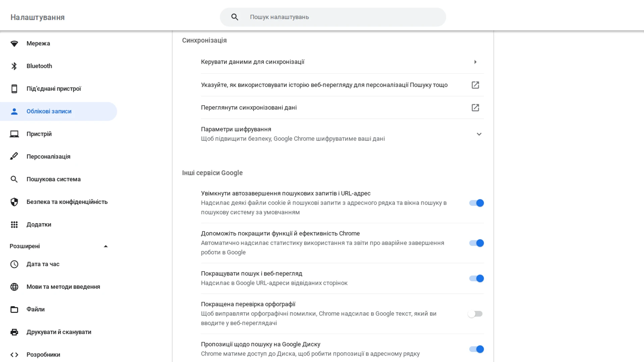The height and width of the screenshot is (362, 644).
Task: Click the brush icon for Персоналізація
Action: 14,157
